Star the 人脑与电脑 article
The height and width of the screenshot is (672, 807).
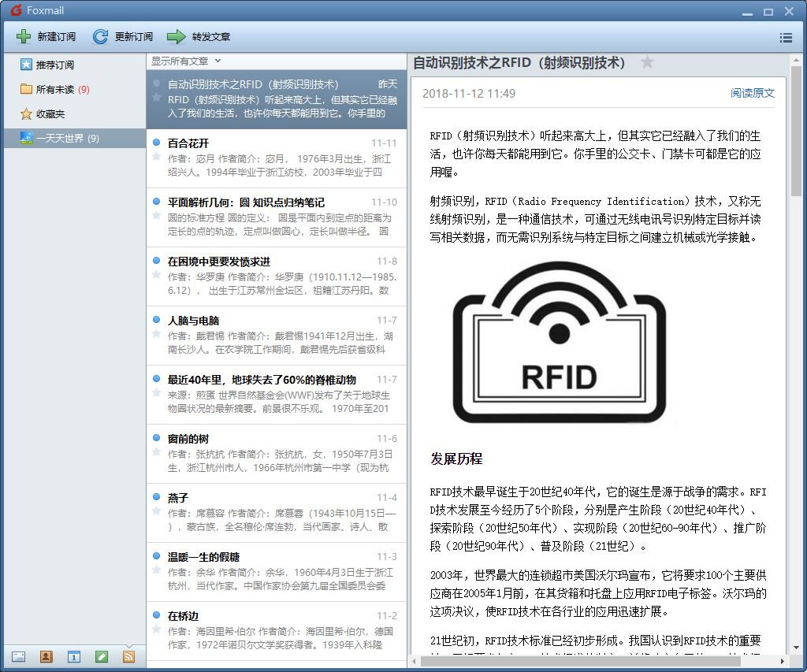click(x=157, y=333)
